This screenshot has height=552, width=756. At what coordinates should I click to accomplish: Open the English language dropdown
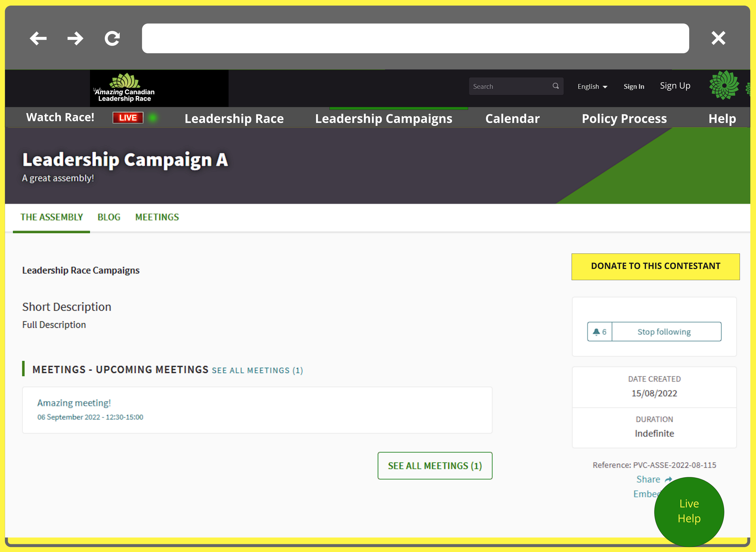(592, 87)
